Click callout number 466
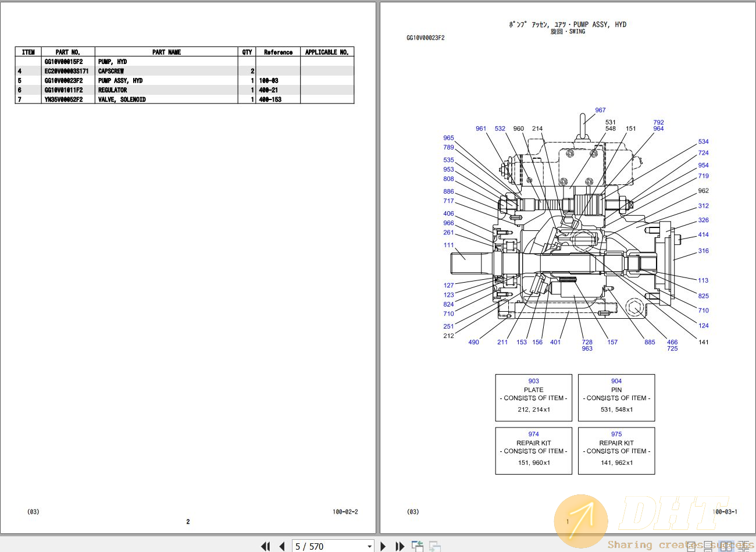This screenshot has height=552, width=756. click(x=672, y=343)
